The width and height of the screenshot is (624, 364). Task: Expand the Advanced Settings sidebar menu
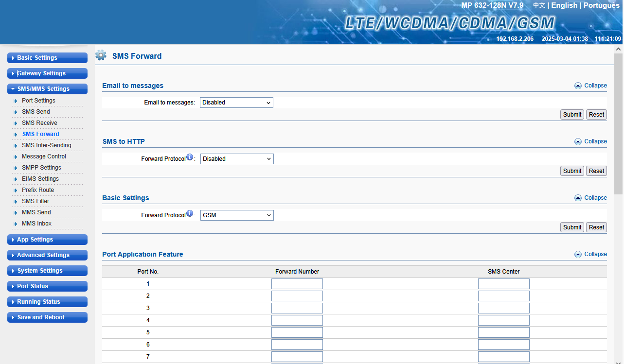pyautogui.click(x=47, y=255)
